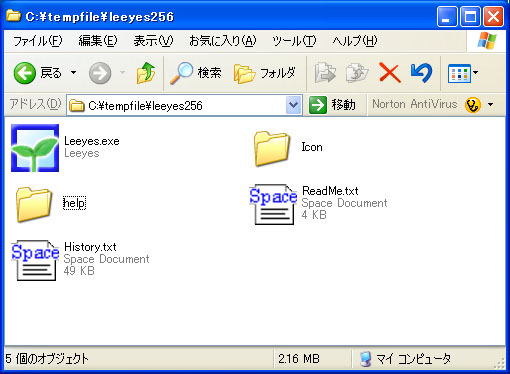This screenshot has width=510, height=374.
Task: Select the Leeyes.exe sprout icon
Action: [x=35, y=148]
